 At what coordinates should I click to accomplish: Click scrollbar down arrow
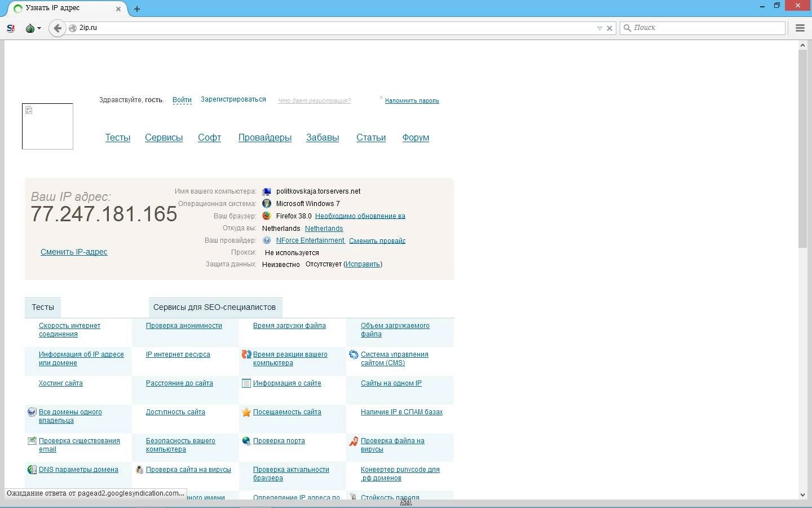pyautogui.click(x=803, y=495)
